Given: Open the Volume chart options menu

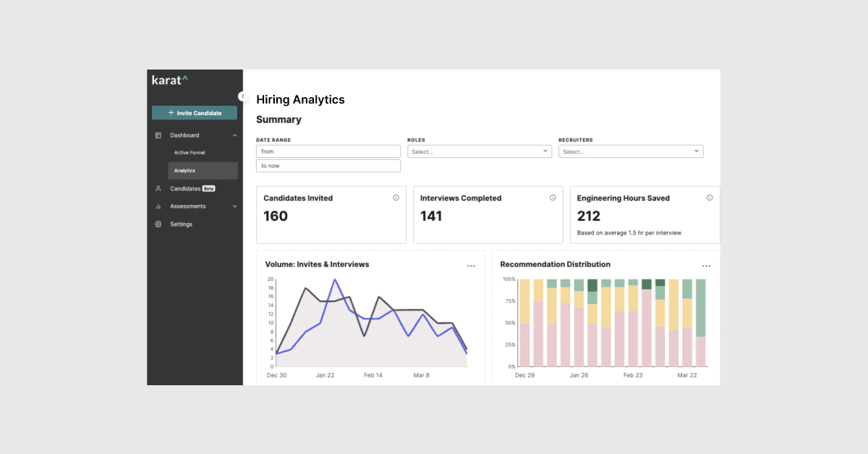Looking at the screenshot, I should pos(471,265).
